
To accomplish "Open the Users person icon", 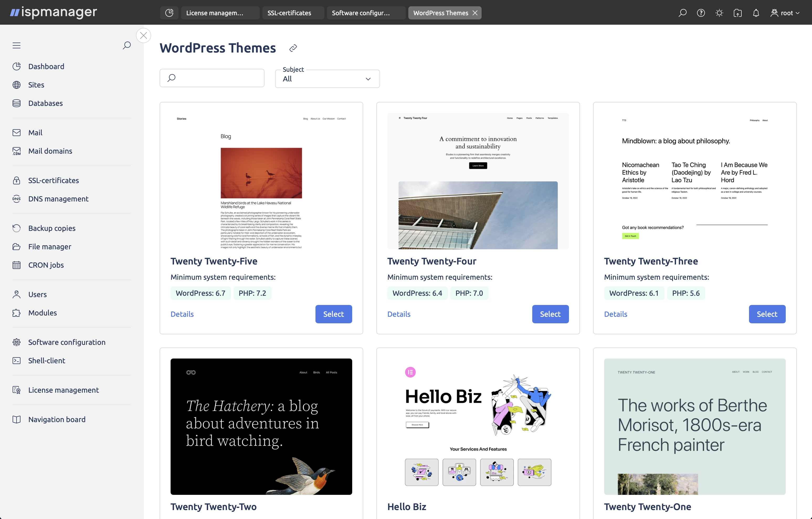I will point(17,294).
